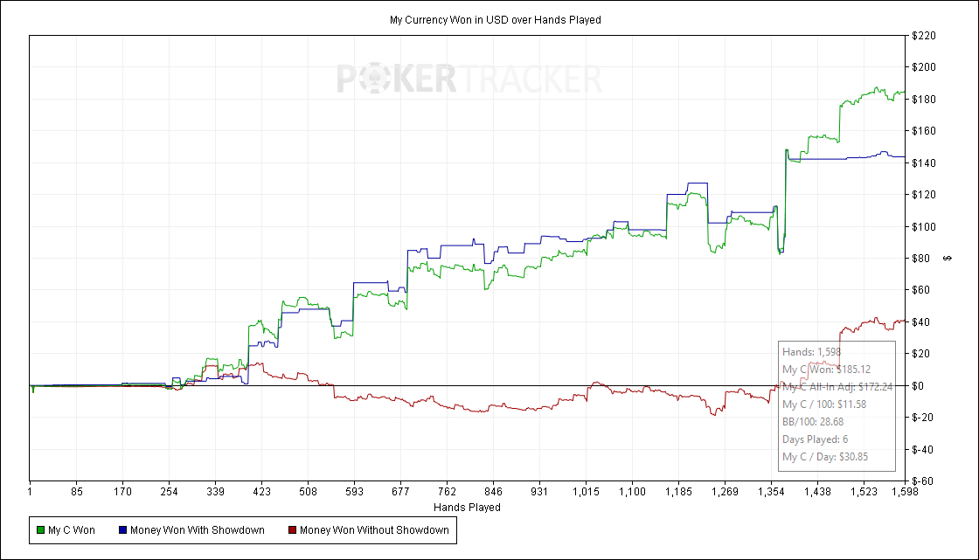Screen dimensions: 979x560
Task: Click 'My C / Day: $30.85' stat line
Action: pos(825,457)
